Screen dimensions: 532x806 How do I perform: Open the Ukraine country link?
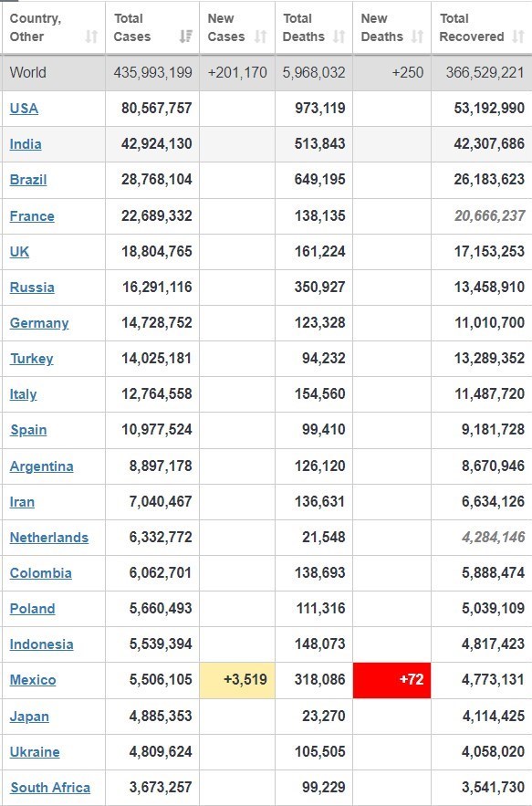35,751
